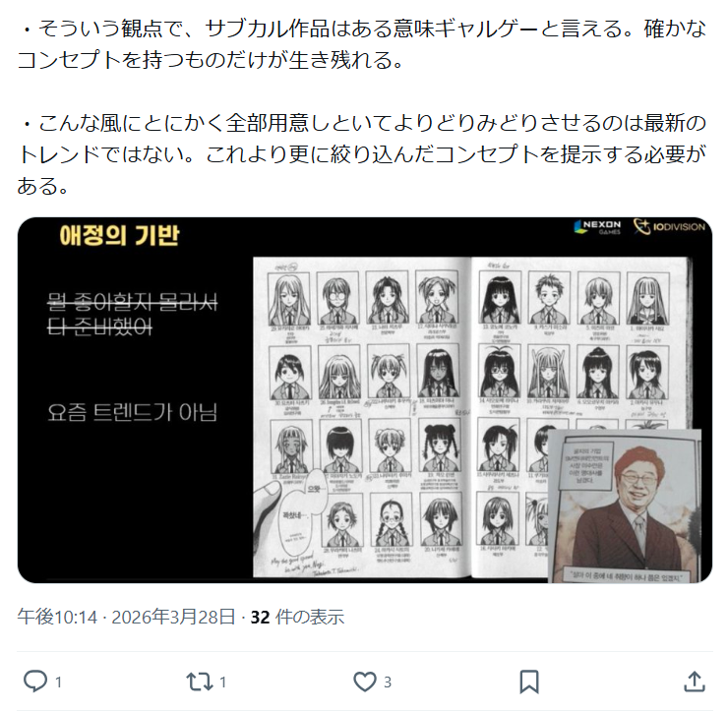The image size is (728, 712).
Task: Open the share menu via upload arrow icon
Action: pyautogui.click(x=695, y=682)
